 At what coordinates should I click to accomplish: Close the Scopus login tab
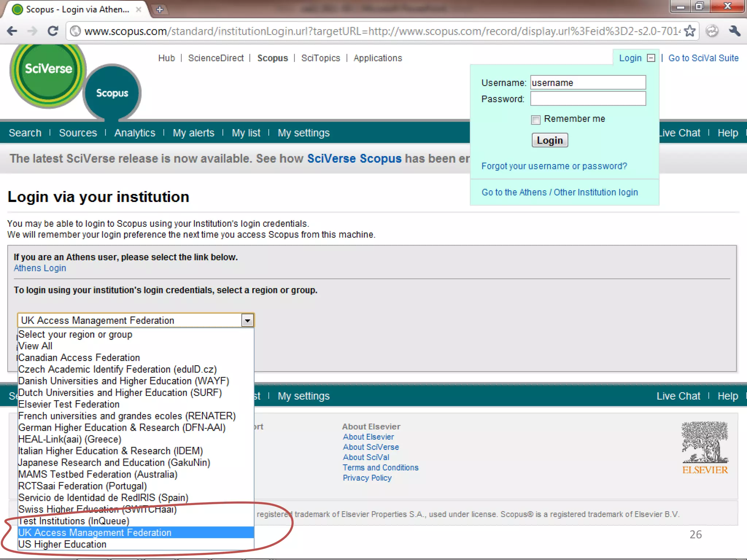tap(139, 9)
